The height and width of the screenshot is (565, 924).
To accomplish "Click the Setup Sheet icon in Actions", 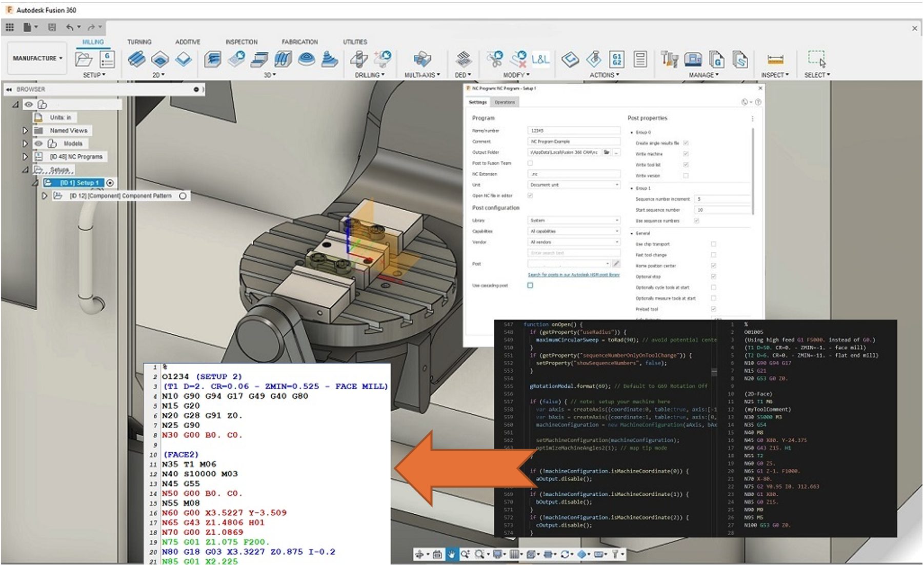I will coord(640,59).
